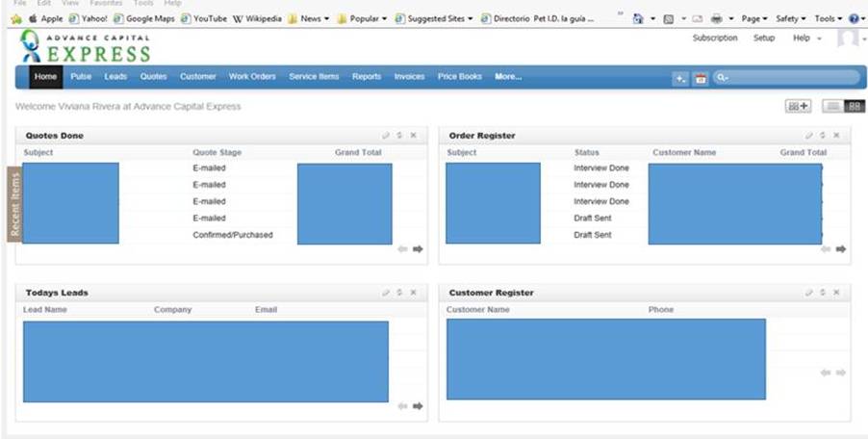The image size is (868, 439).
Task: Open More... modules menu
Action: tap(508, 77)
